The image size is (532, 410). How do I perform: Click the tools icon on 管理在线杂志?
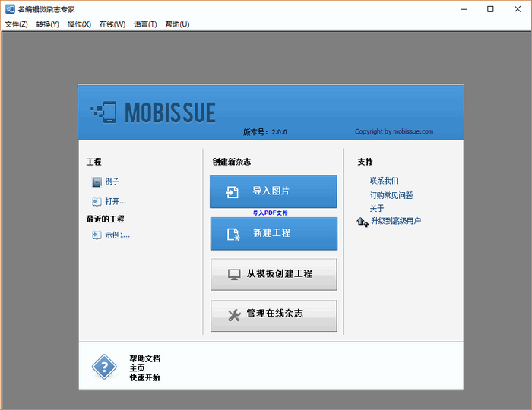click(234, 315)
